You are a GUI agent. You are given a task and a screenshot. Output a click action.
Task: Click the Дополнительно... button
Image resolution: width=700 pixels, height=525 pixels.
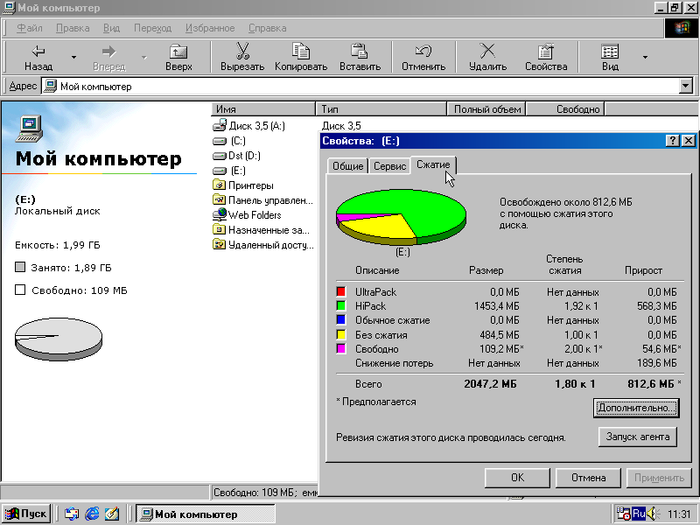[636, 408]
